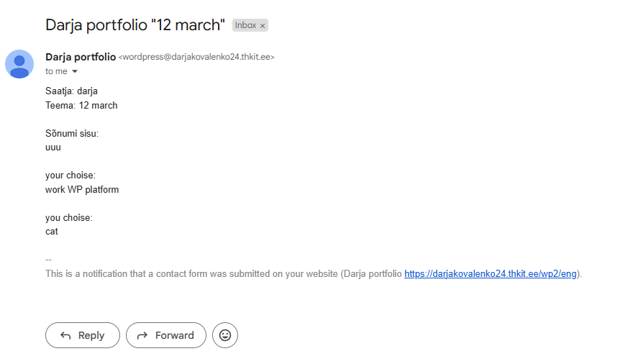
Task: Click the Reply button
Action: [x=83, y=335]
